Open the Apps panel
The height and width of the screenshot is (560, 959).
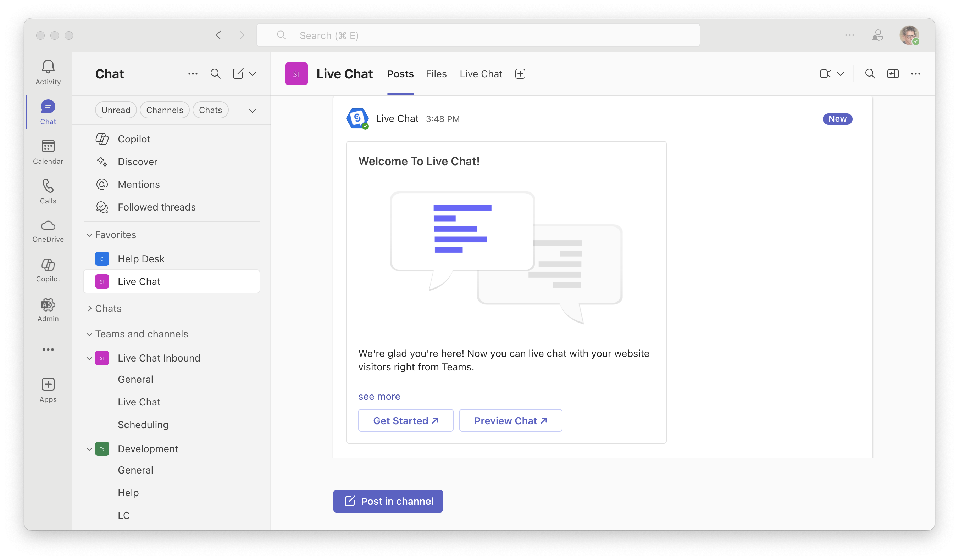(x=48, y=390)
